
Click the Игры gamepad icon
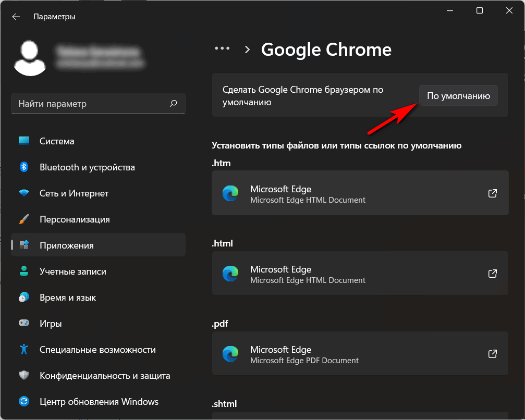(24, 323)
